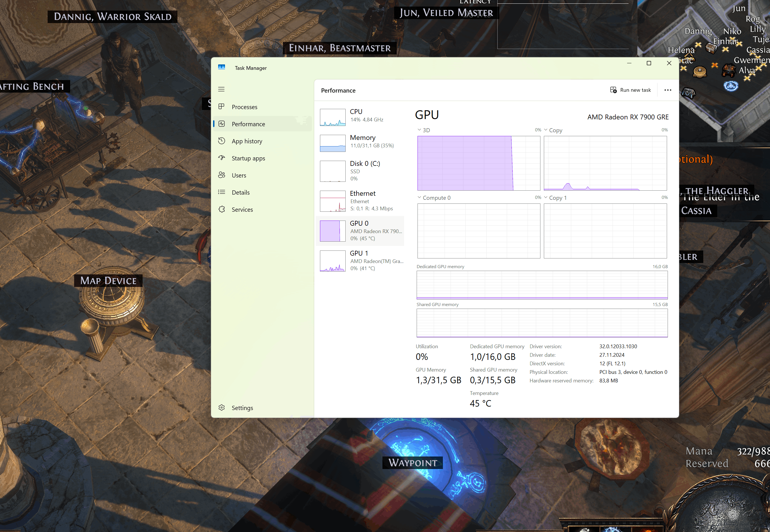770x532 pixels.
Task: Open App history
Action: pyautogui.click(x=247, y=141)
